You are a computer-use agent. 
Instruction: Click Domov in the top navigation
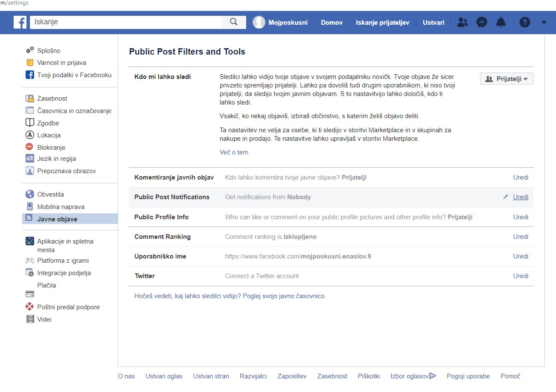(332, 23)
